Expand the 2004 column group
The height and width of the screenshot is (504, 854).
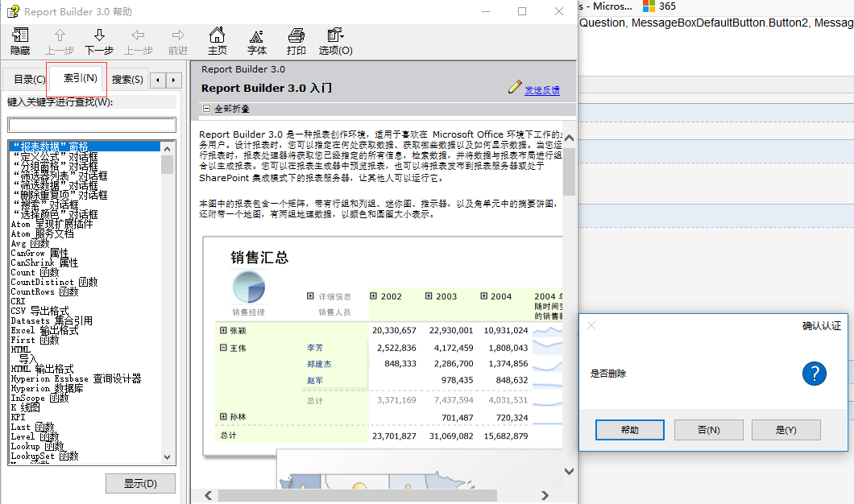pos(483,296)
